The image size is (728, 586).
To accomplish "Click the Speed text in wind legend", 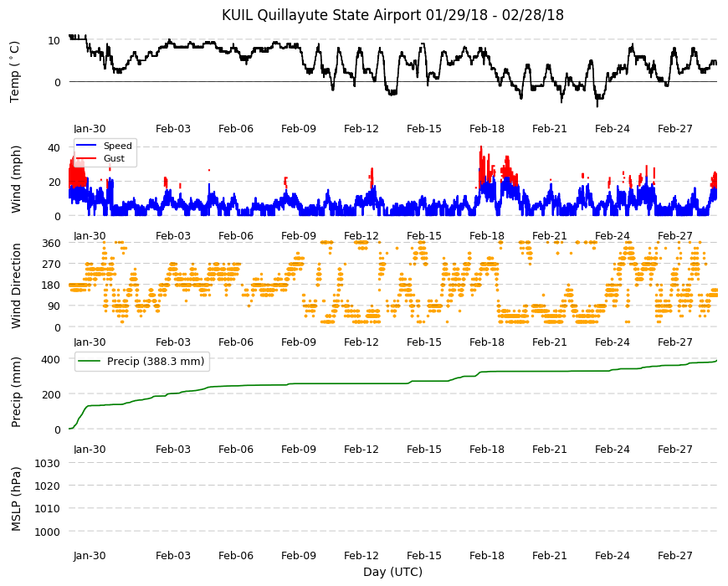I will tap(117, 146).
